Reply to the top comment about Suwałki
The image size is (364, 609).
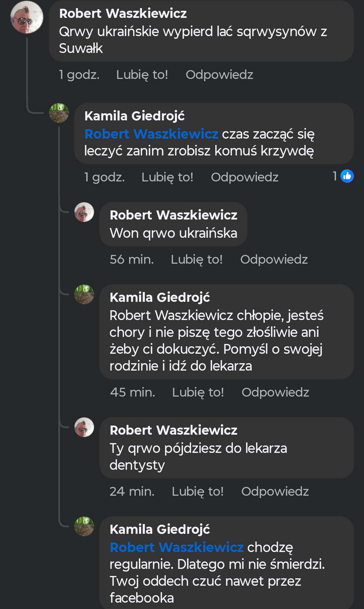[219, 75]
